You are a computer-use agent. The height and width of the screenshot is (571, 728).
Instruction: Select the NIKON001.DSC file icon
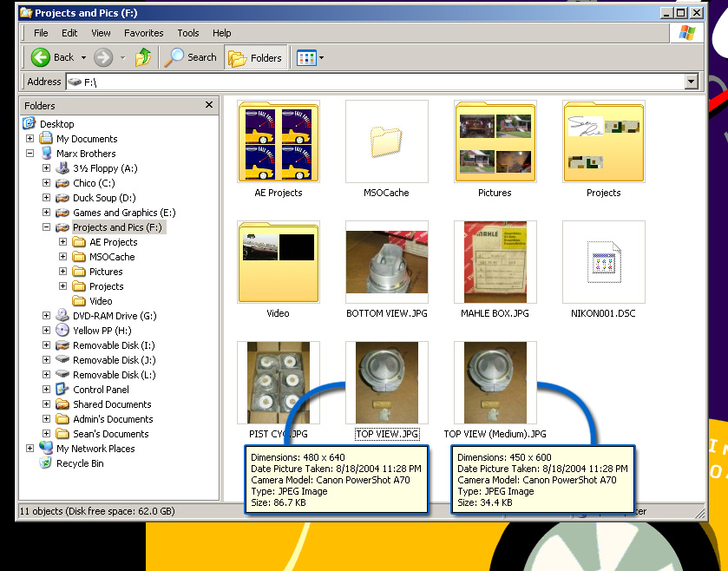[604, 262]
